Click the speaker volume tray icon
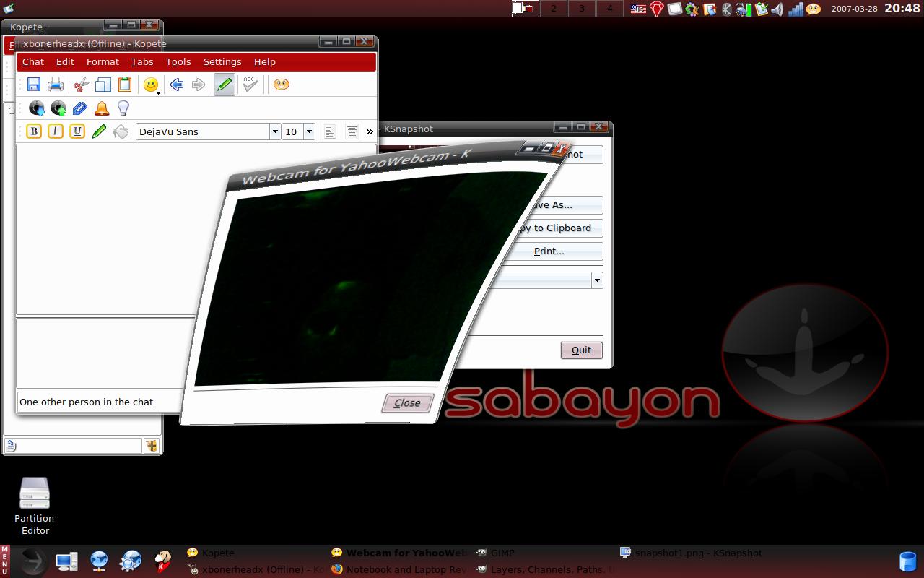Screen dimensions: 924x578 [777, 9]
